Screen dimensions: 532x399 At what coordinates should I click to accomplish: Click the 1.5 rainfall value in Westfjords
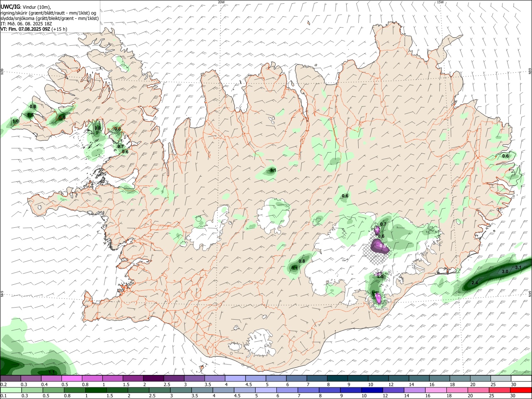point(30,115)
